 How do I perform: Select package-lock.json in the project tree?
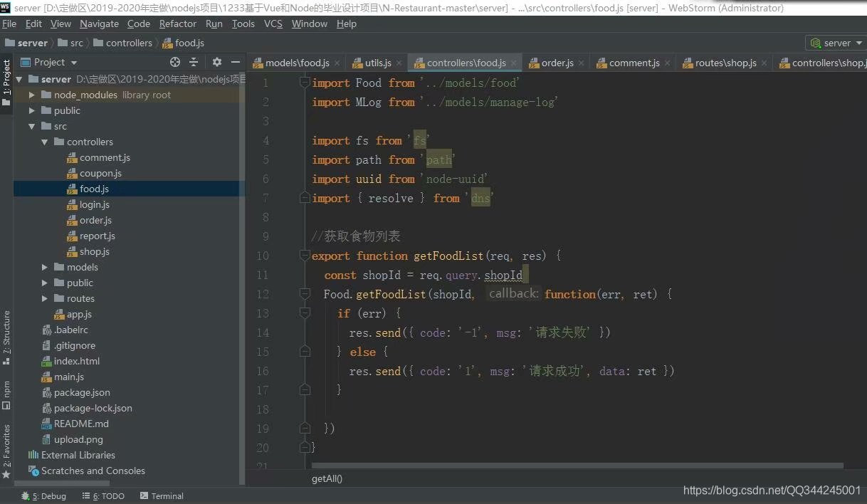click(x=93, y=408)
